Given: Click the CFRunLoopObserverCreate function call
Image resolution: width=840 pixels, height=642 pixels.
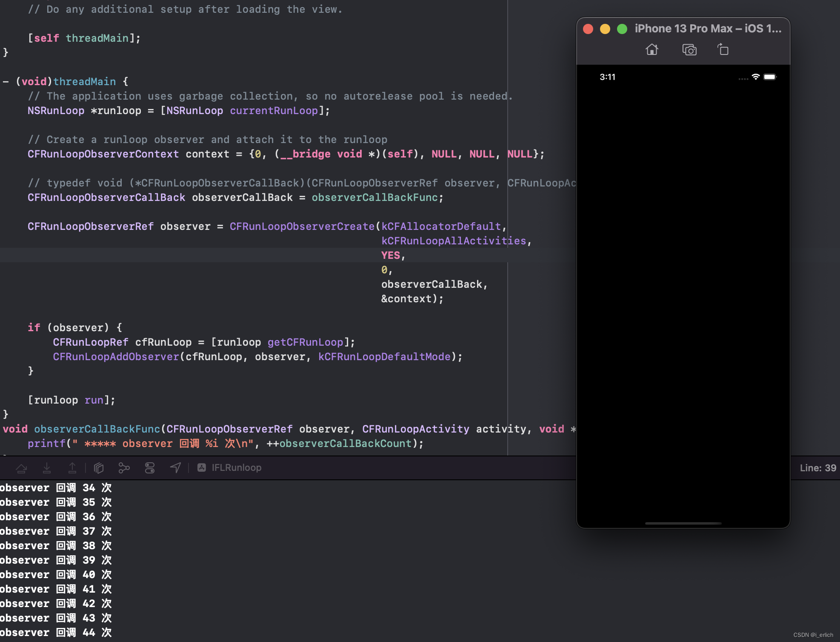Looking at the screenshot, I should coord(302,226).
